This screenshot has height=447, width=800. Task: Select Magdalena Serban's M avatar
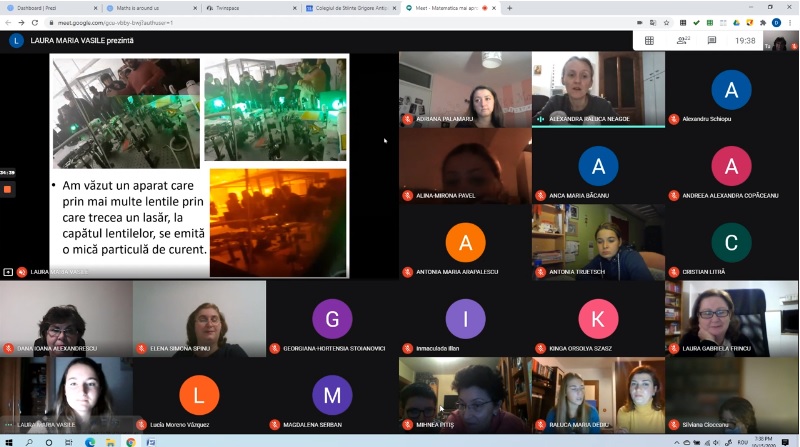point(332,395)
